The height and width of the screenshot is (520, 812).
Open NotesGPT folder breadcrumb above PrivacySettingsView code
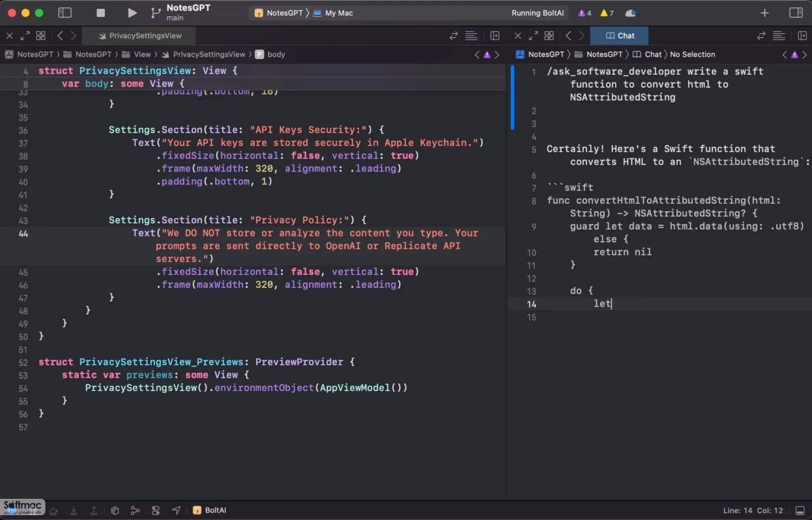88,54
